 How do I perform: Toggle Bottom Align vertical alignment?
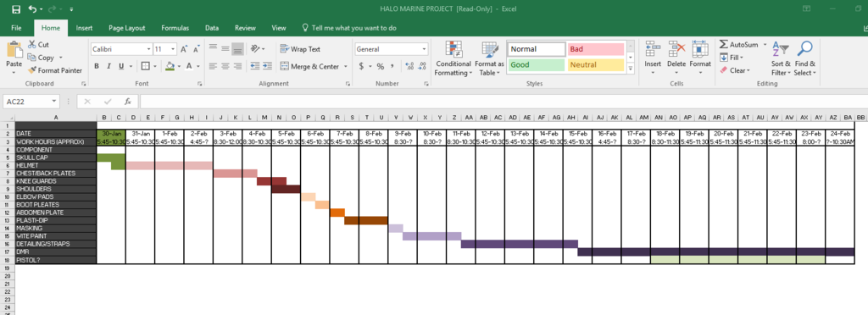pos(237,48)
